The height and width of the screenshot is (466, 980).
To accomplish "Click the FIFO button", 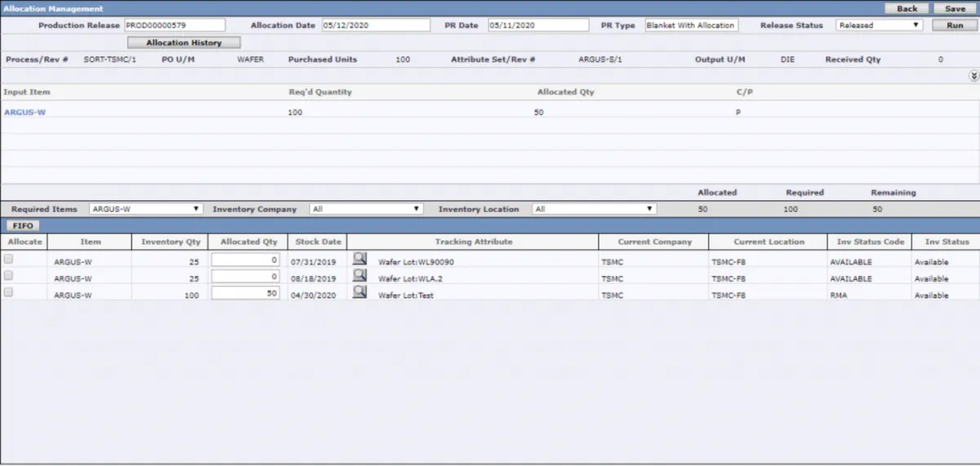I will pyautogui.click(x=23, y=226).
